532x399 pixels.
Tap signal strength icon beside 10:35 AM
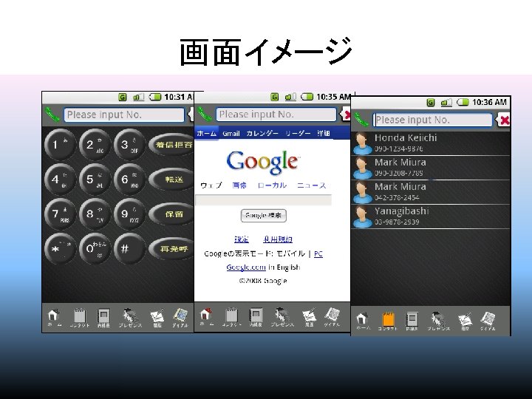click(x=290, y=97)
